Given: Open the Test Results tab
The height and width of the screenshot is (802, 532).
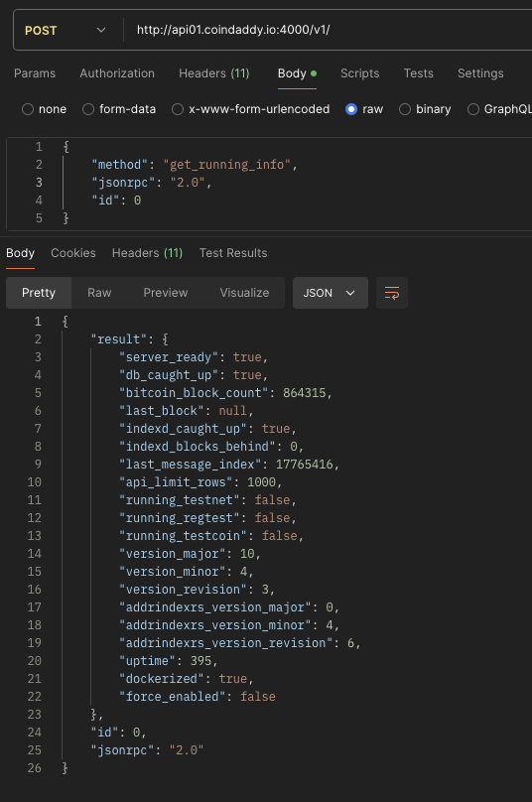Looking at the screenshot, I should [233, 253].
